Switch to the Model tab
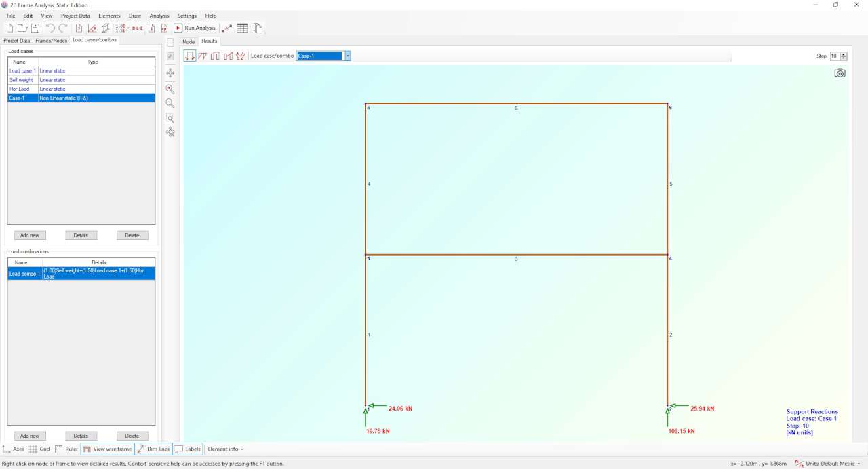The image size is (868, 469). (x=189, y=41)
